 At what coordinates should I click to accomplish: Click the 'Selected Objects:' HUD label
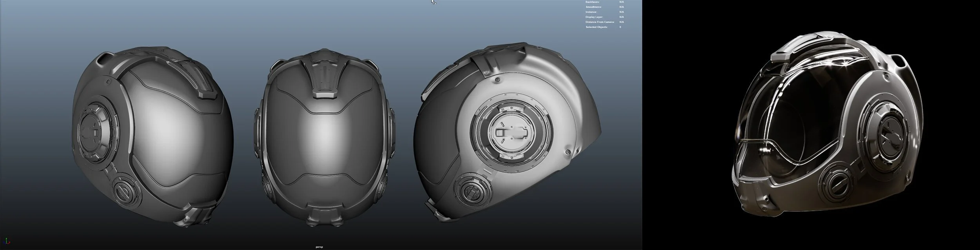(x=597, y=27)
